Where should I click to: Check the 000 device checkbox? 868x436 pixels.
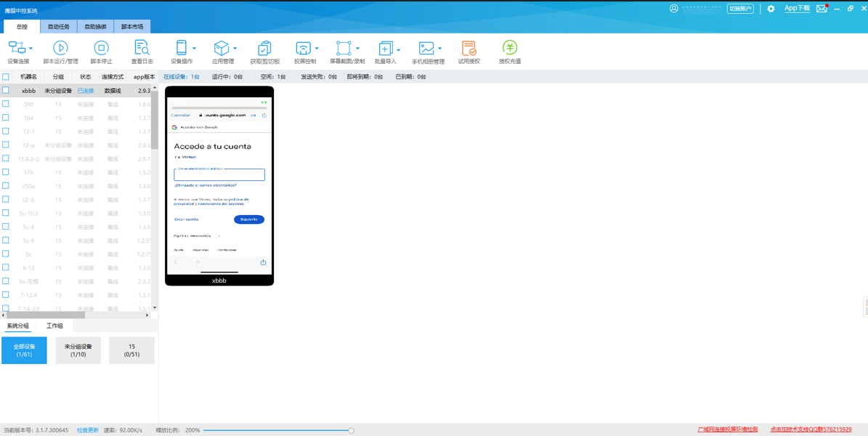coord(6,104)
